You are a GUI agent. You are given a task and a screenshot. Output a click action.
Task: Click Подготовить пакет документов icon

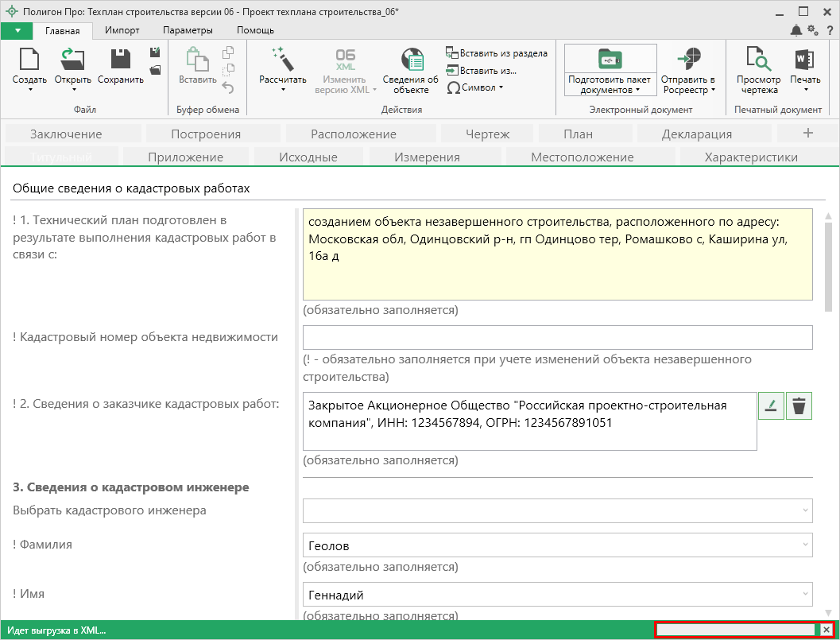pos(610,60)
